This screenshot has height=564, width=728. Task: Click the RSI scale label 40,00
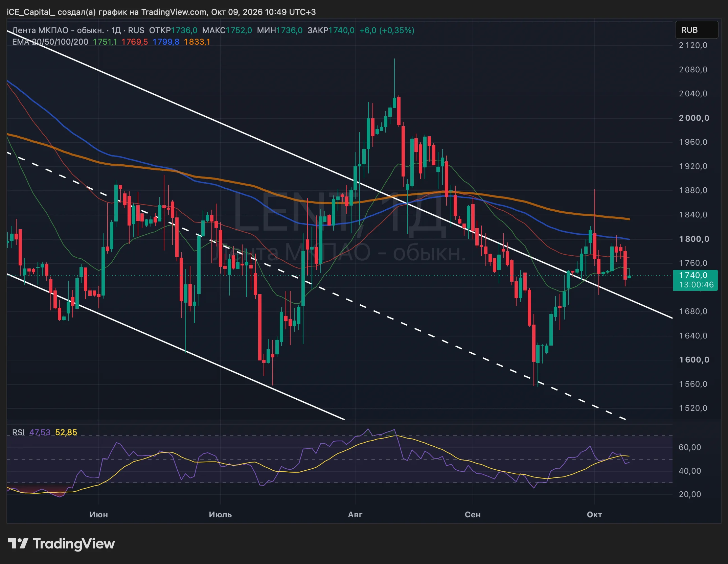click(690, 471)
